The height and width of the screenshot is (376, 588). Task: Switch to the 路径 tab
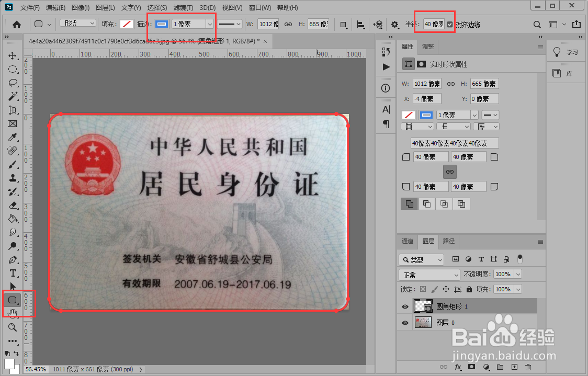click(449, 241)
